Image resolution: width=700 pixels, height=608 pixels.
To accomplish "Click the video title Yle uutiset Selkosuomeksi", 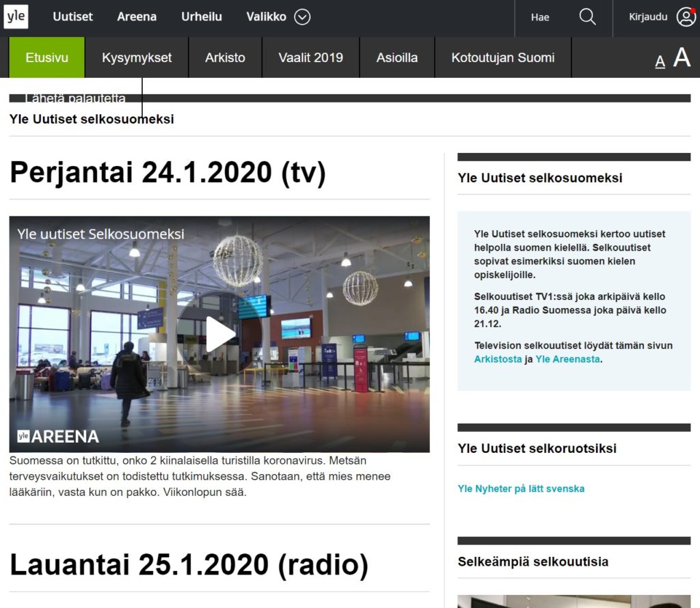I will coord(101,234).
